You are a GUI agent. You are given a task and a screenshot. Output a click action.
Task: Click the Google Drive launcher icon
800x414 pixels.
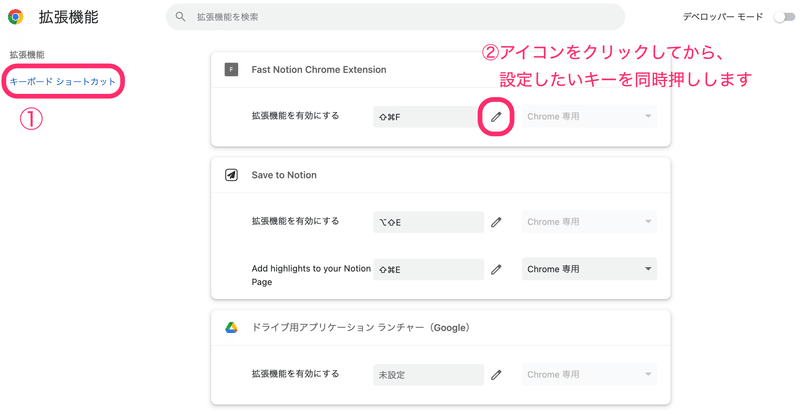[231, 328]
